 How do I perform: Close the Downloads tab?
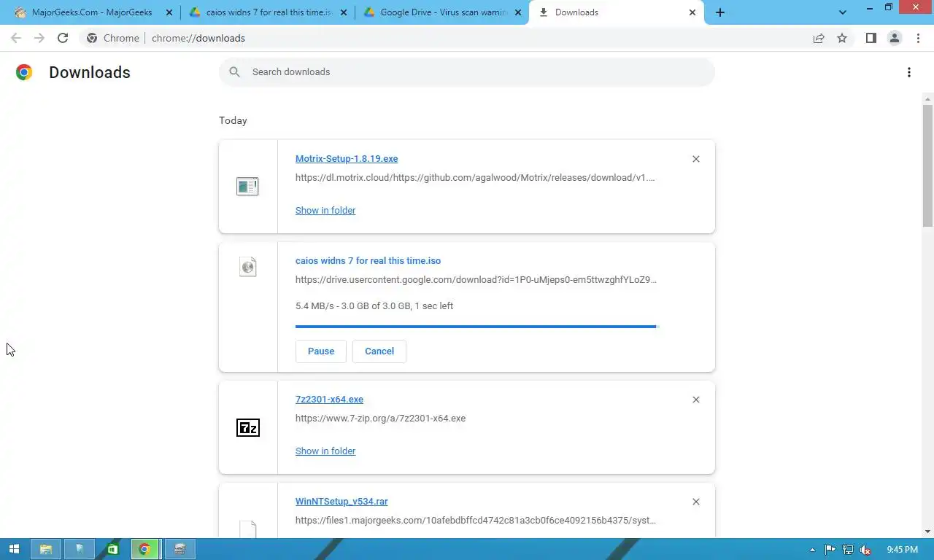click(692, 12)
